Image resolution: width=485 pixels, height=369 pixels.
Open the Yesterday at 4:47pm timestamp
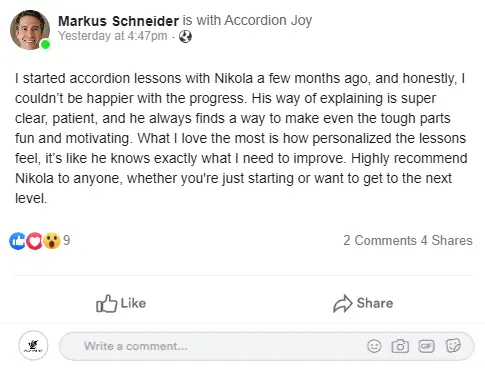(113, 36)
